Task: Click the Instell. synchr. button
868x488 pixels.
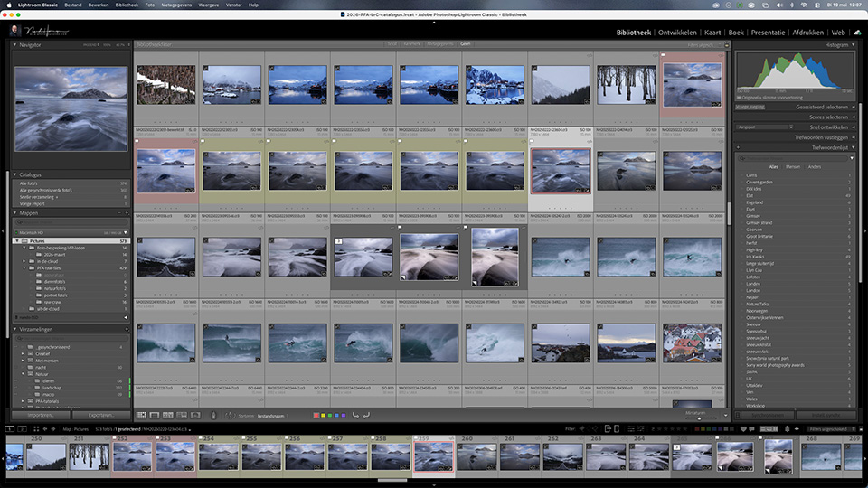Action: [826, 415]
